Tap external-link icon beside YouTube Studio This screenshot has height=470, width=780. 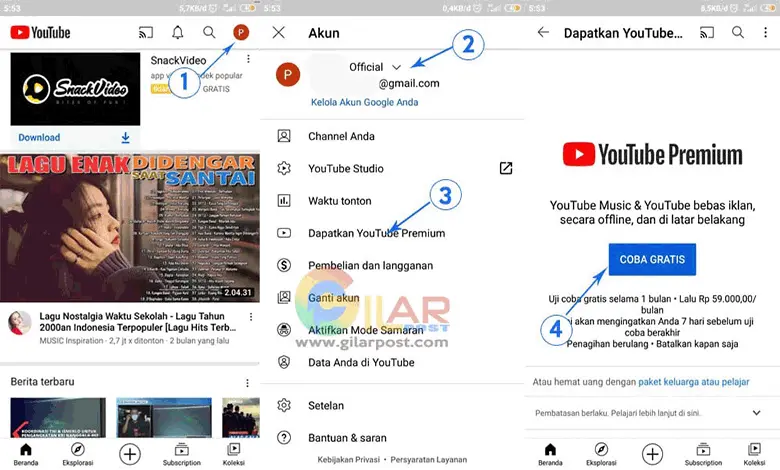click(506, 168)
